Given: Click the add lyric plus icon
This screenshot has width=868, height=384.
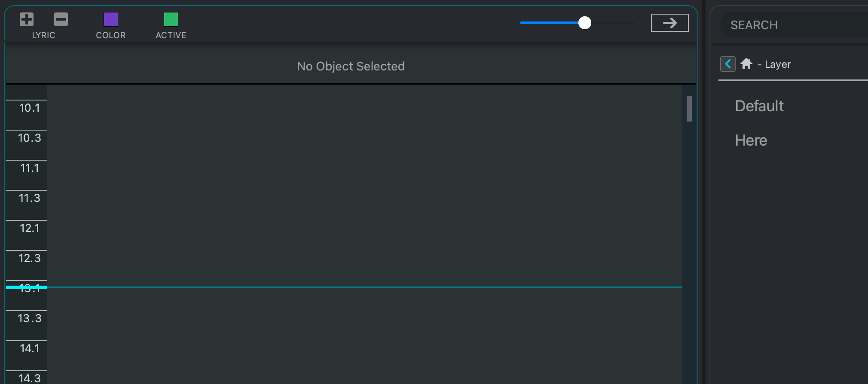Looking at the screenshot, I should [x=27, y=19].
